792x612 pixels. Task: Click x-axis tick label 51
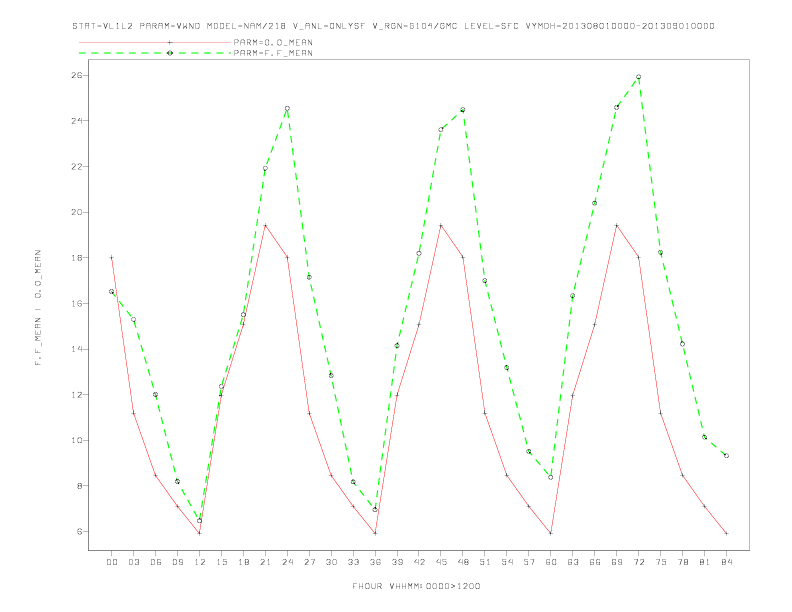pos(485,562)
